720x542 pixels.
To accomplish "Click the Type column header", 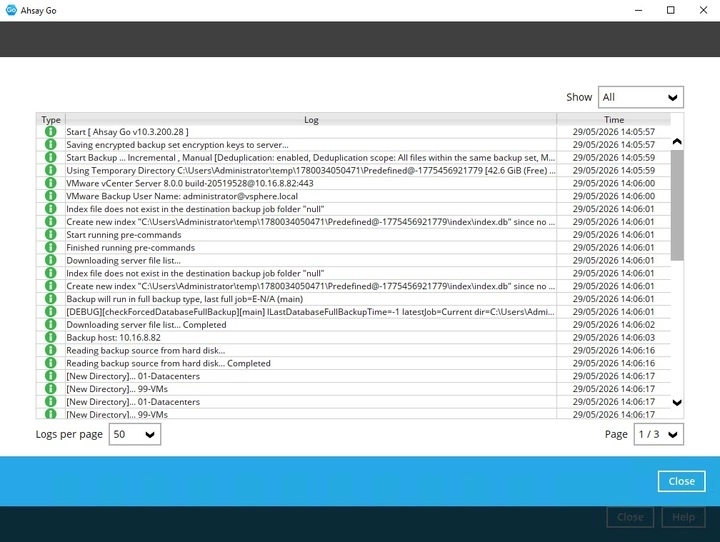I will [51, 119].
